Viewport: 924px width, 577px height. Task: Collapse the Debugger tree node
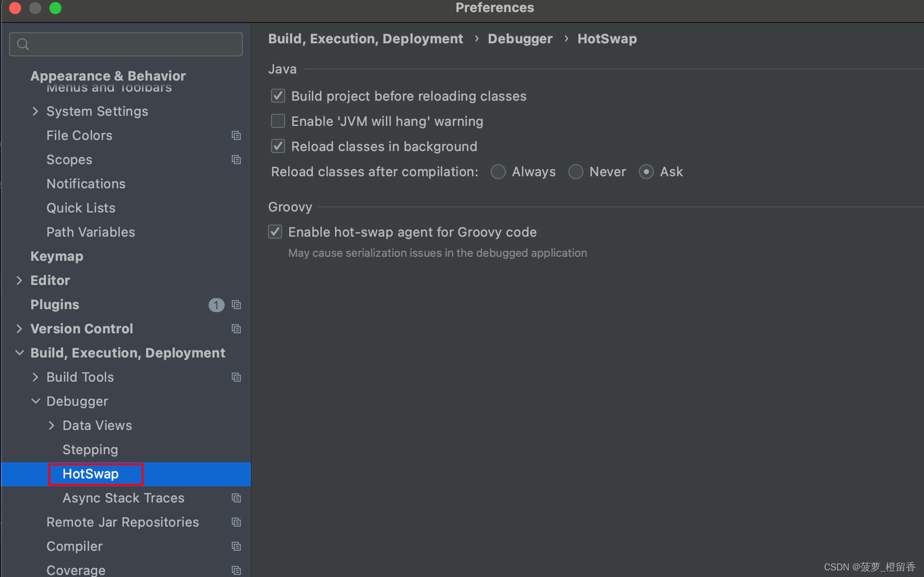pyautogui.click(x=35, y=401)
